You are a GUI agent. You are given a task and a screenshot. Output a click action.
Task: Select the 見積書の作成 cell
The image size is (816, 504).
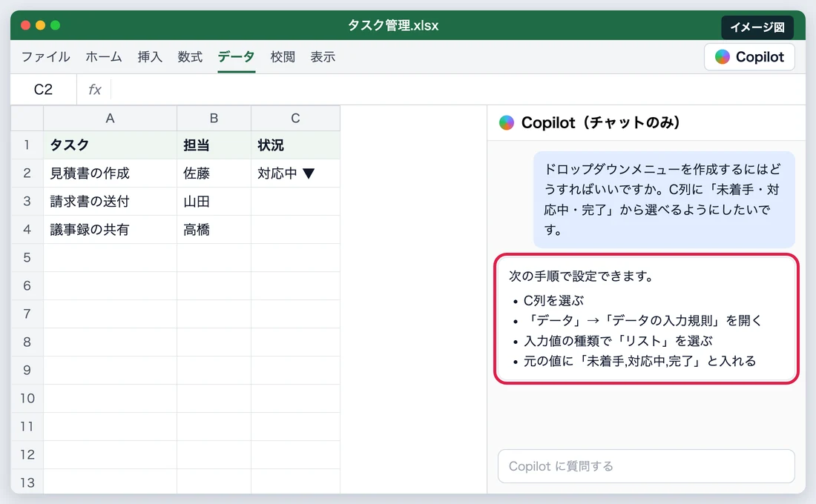tap(110, 173)
